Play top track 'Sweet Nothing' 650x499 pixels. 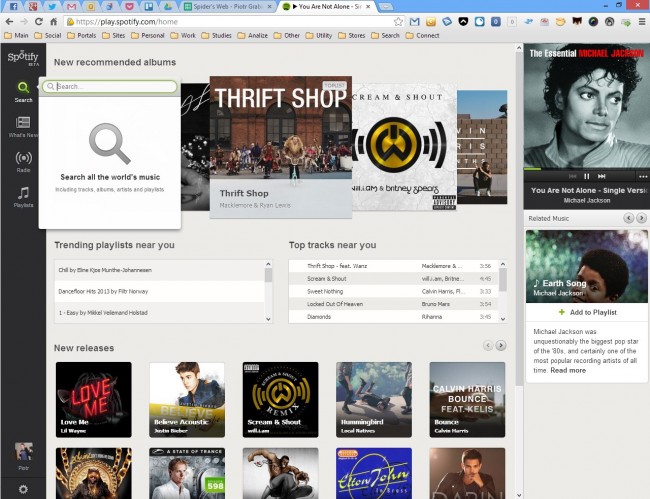394,291
